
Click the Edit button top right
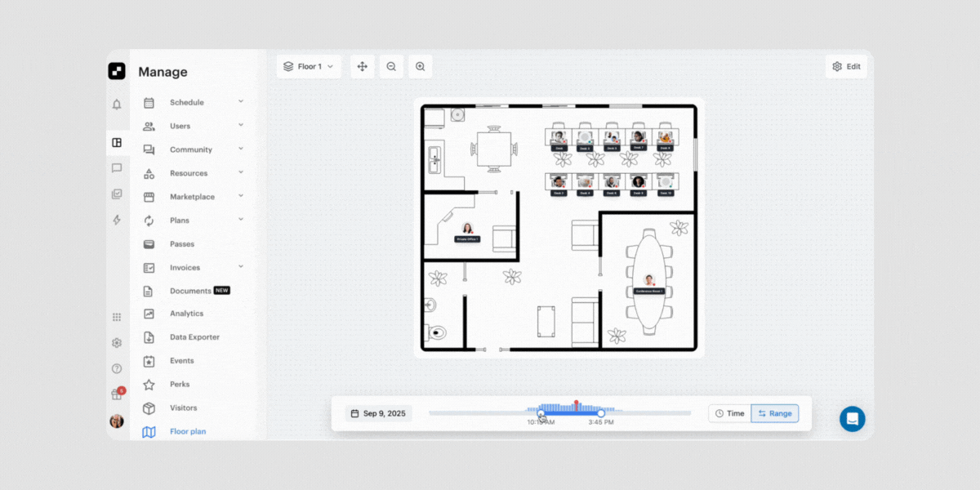pyautogui.click(x=846, y=66)
